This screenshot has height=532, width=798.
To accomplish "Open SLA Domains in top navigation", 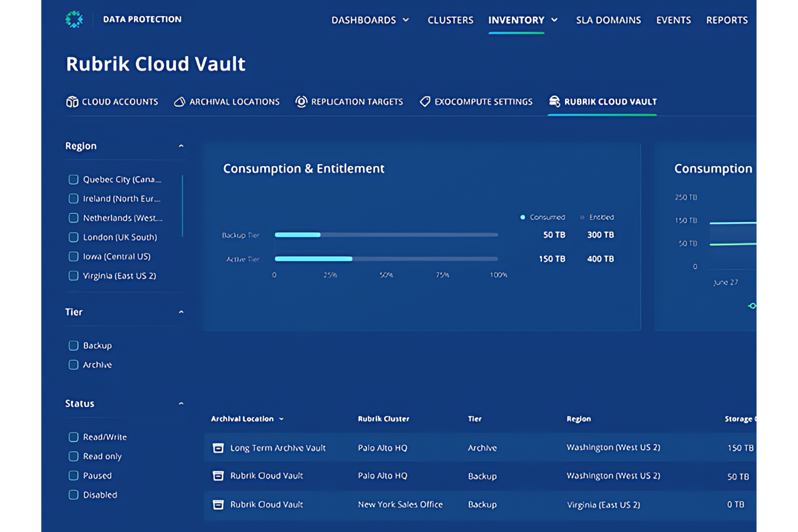I will click(x=608, y=20).
